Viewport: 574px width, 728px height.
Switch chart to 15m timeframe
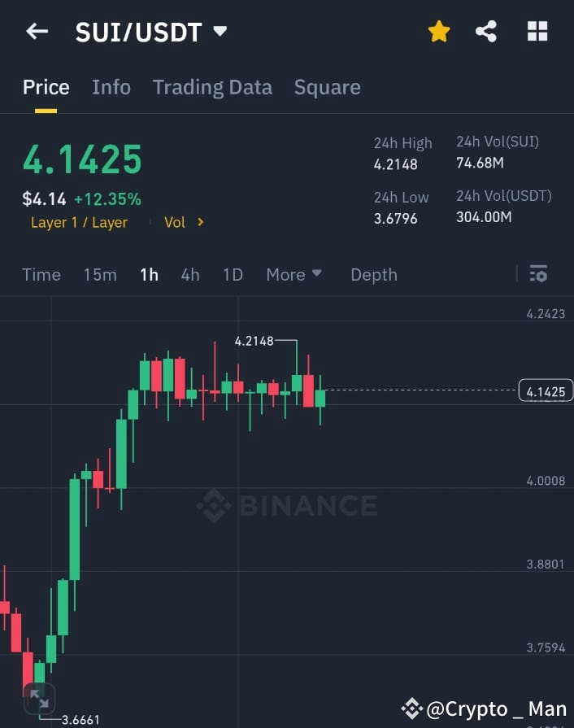coord(100,275)
